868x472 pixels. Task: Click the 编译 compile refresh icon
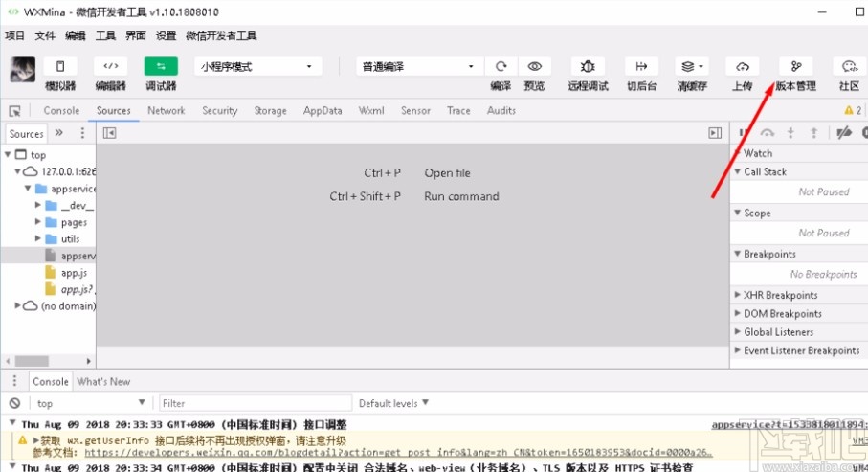501,66
